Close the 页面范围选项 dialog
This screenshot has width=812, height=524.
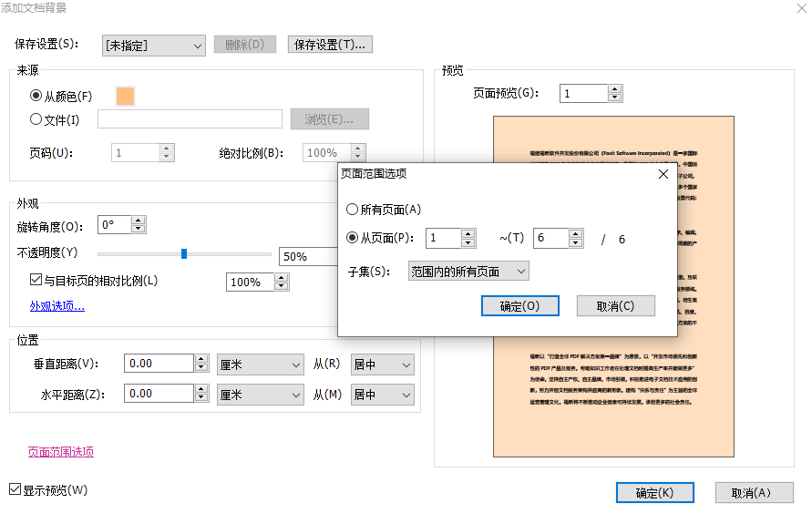(x=663, y=174)
